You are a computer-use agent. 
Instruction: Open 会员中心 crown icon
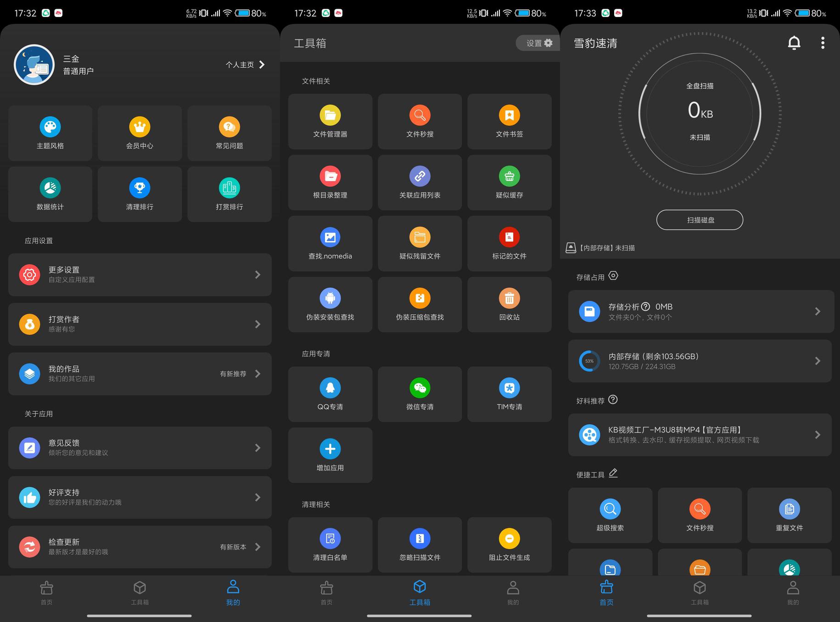[140, 127]
